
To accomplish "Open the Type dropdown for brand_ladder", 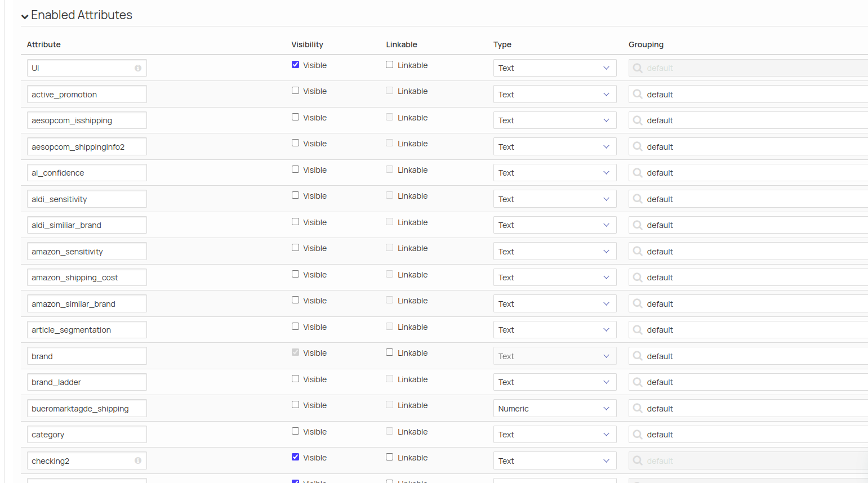I will coord(555,382).
